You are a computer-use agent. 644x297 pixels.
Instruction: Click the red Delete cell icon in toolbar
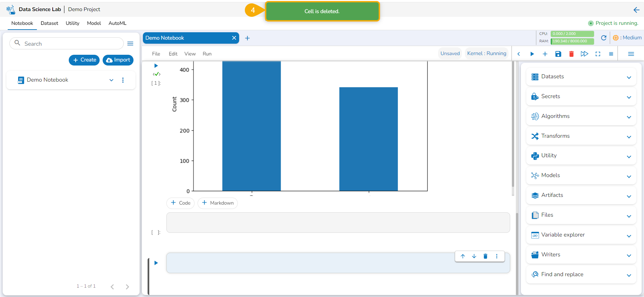[x=571, y=54]
